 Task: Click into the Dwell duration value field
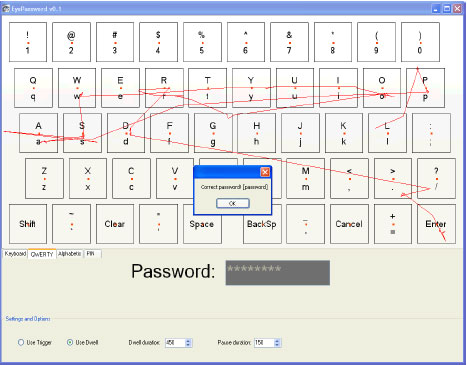(x=175, y=343)
